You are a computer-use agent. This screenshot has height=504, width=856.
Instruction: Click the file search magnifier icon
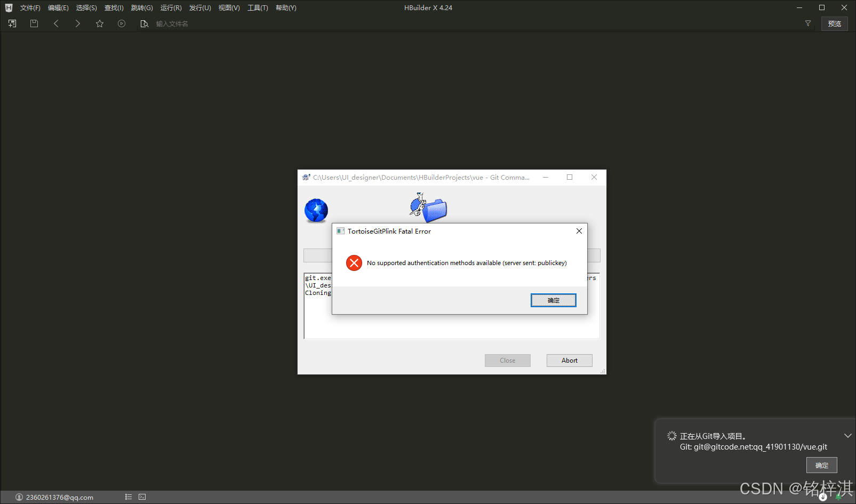pos(144,23)
